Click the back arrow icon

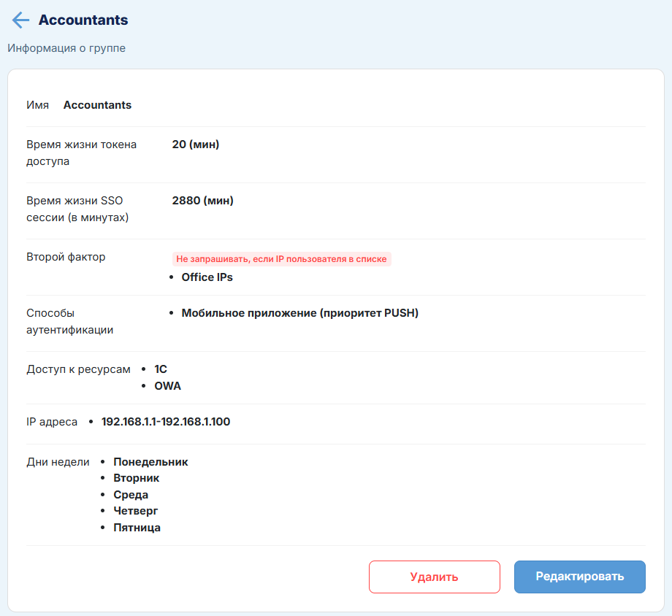[x=20, y=20]
